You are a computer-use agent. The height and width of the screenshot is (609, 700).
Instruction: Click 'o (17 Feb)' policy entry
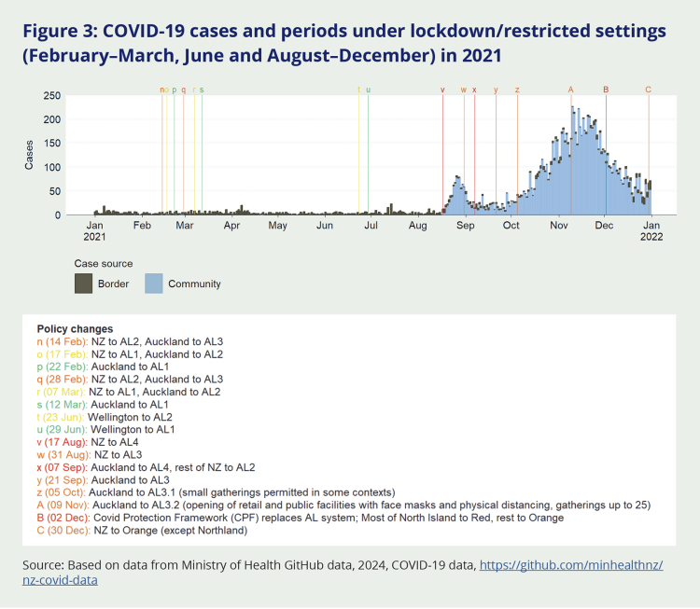pyautogui.click(x=130, y=354)
